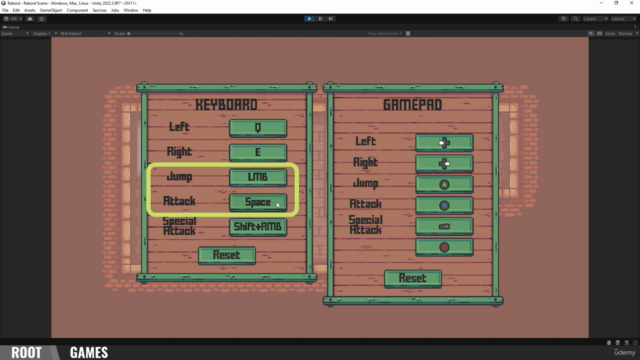The width and height of the screenshot is (640, 360).
Task: Open the GameObject menu
Action: pyautogui.click(x=51, y=10)
